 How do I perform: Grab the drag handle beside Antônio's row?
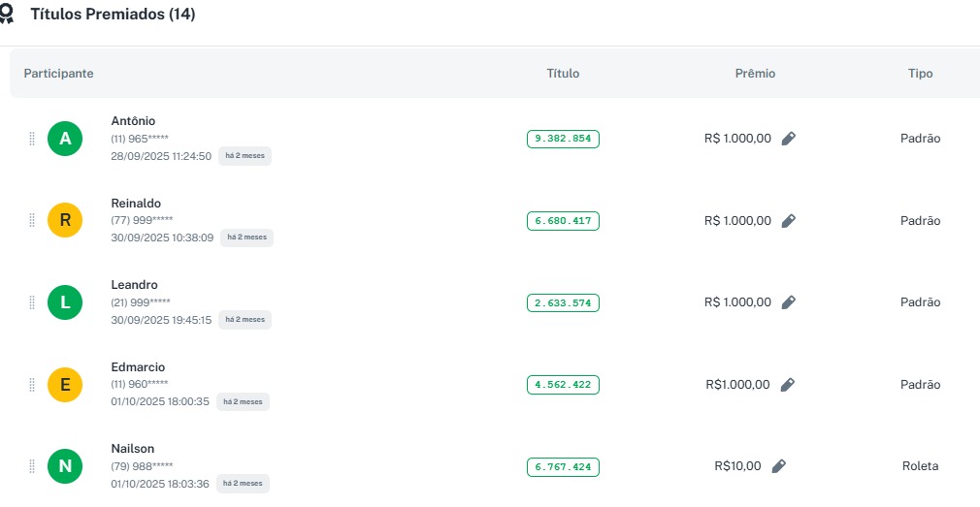(32, 139)
